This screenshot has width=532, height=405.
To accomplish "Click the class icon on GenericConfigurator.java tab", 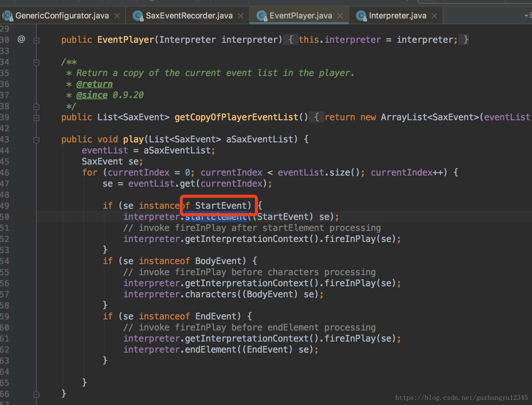I will click(8, 16).
